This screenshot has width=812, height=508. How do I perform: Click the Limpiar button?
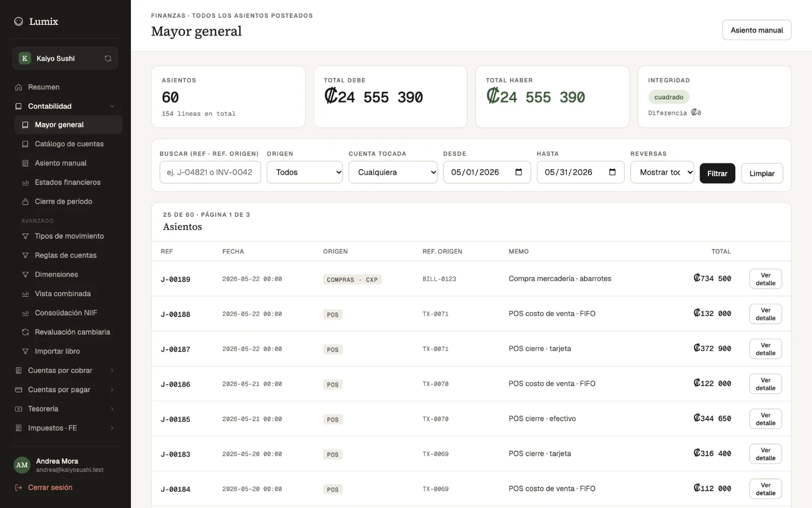tap(762, 173)
